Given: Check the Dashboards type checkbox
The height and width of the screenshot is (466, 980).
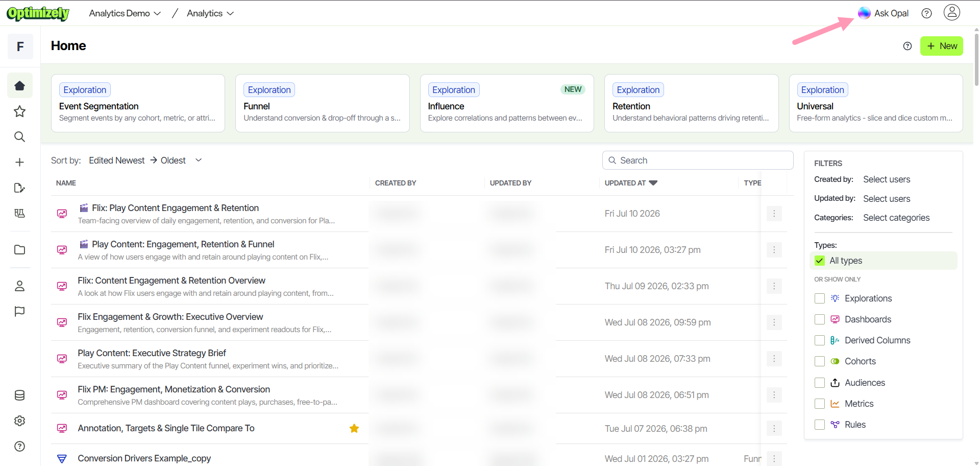Looking at the screenshot, I should [x=820, y=319].
